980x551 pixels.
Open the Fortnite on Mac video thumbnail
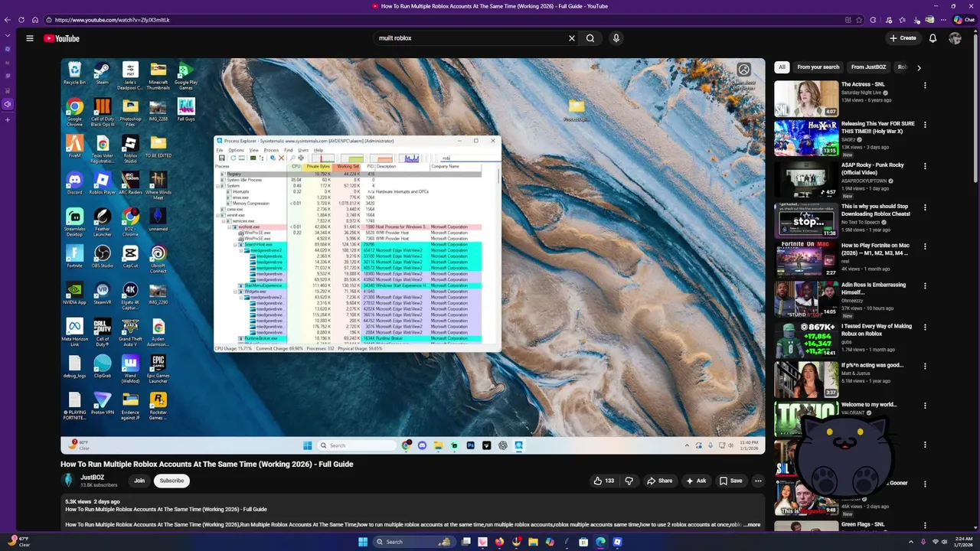pyautogui.click(x=806, y=259)
